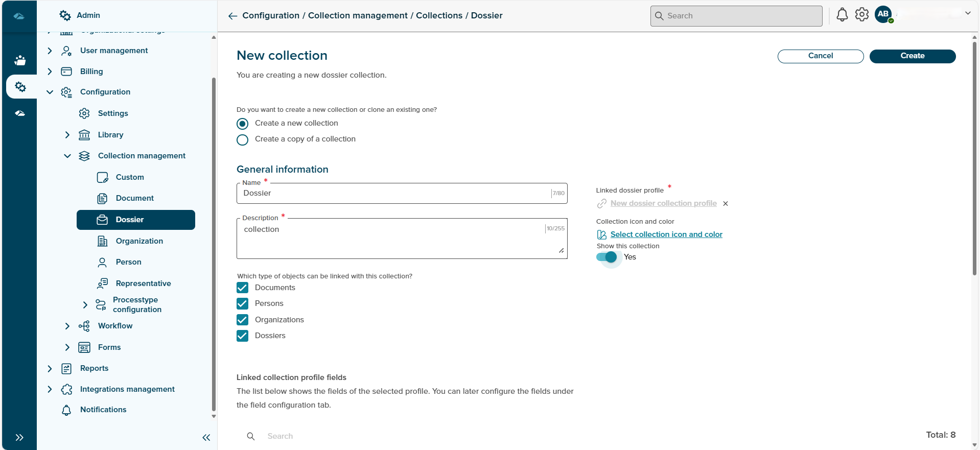The height and width of the screenshot is (450, 980).
Task: Remove linked dossier profile with X icon
Action: pos(726,204)
